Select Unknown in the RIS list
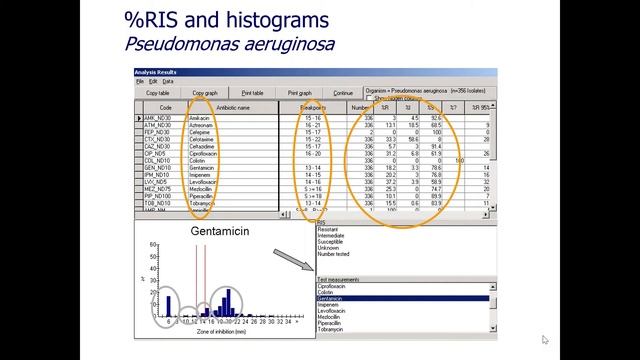This screenshot has width=640, height=360. coord(328,248)
